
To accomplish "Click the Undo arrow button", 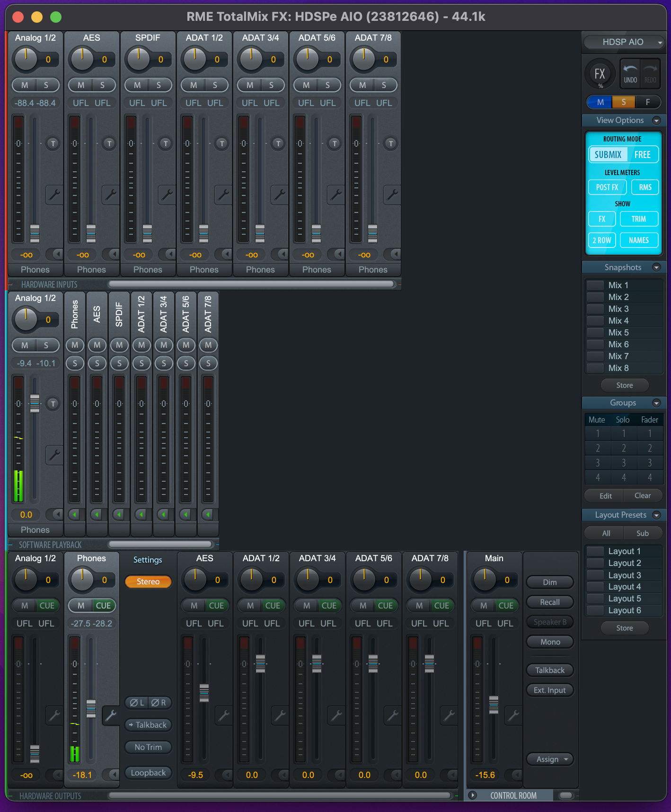I will coord(630,73).
